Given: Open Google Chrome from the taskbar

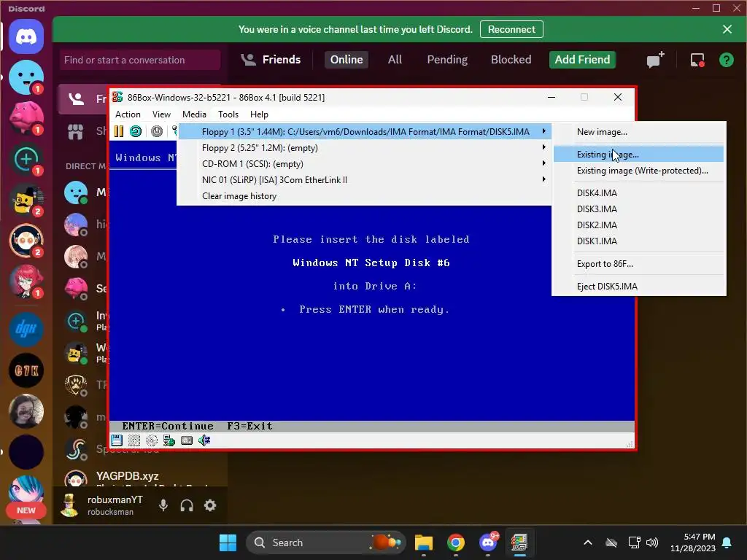Looking at the screenshot, I should click(456, 542).
